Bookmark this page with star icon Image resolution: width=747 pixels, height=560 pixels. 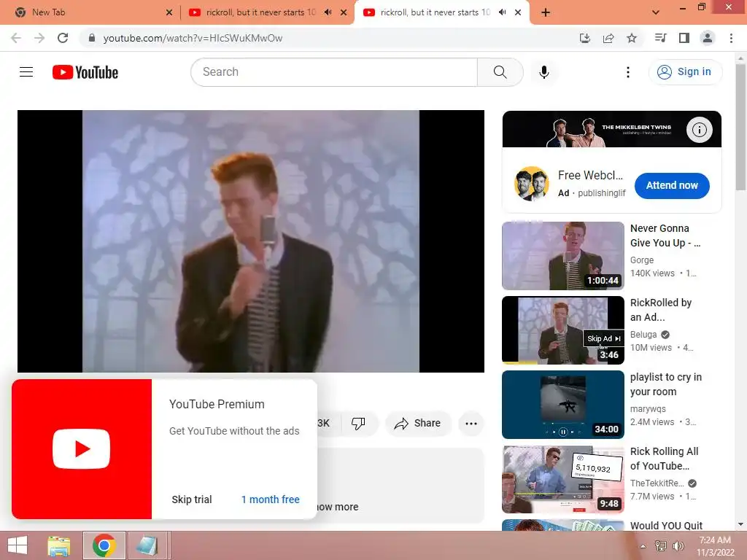tap(632, 38)
